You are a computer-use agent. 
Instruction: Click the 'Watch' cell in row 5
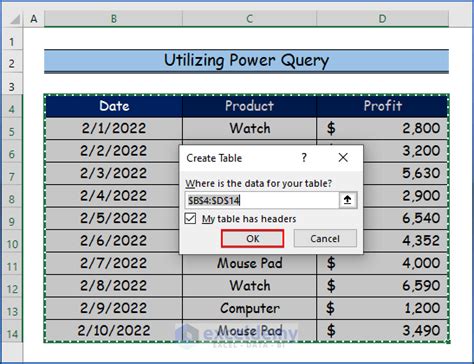249,128
